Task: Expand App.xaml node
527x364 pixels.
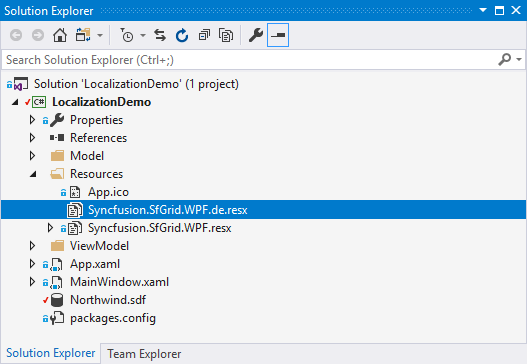Action: point(32,264)
